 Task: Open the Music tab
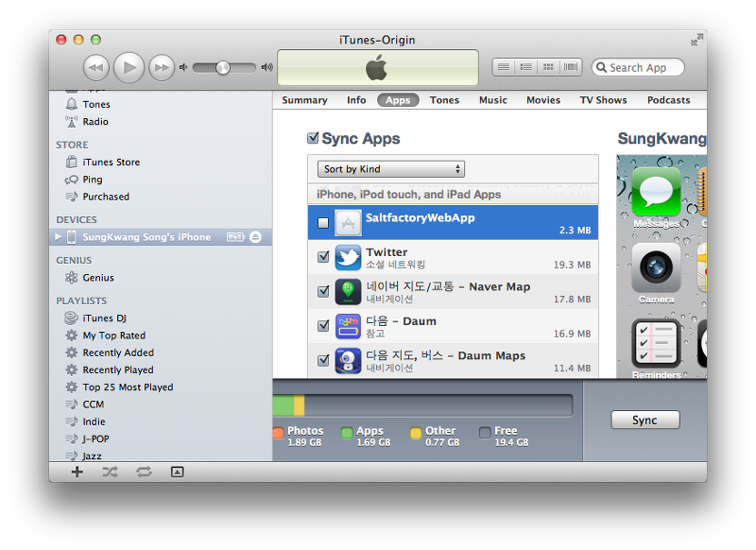[493, 100]
